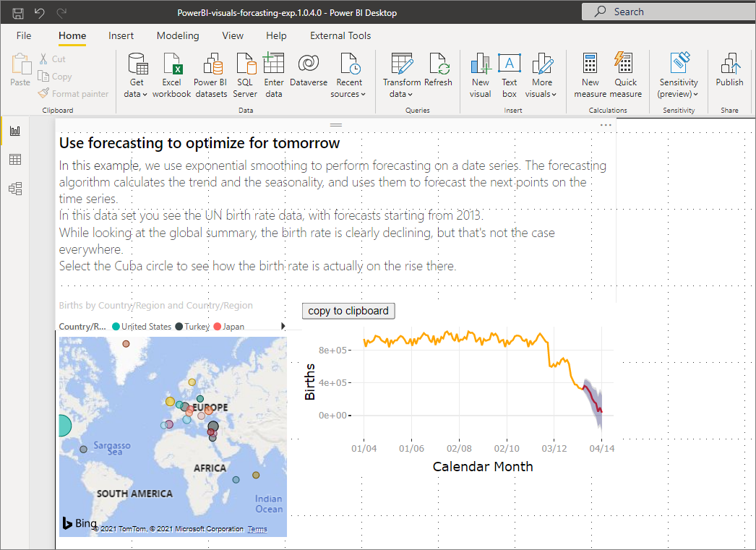This screenshot has height=550, width=756.
Task: Expand the Recent sources list
Action: tap(348, 75)
